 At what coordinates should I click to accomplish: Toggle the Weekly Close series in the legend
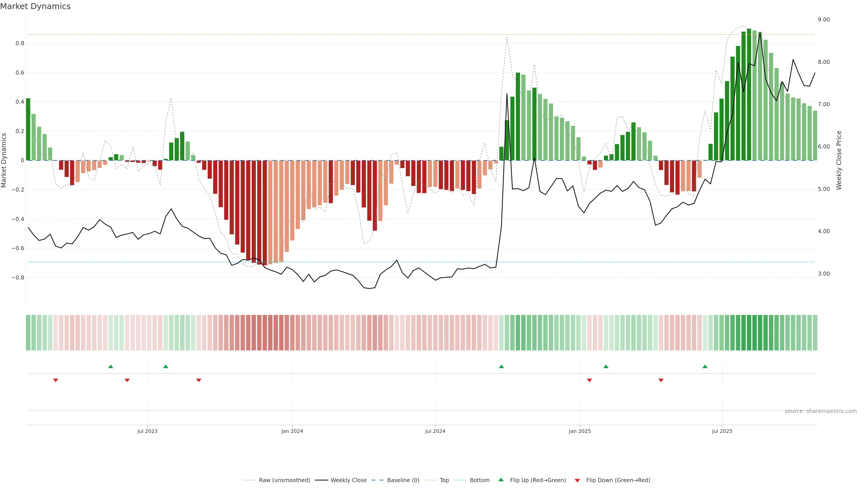[348, 480]
